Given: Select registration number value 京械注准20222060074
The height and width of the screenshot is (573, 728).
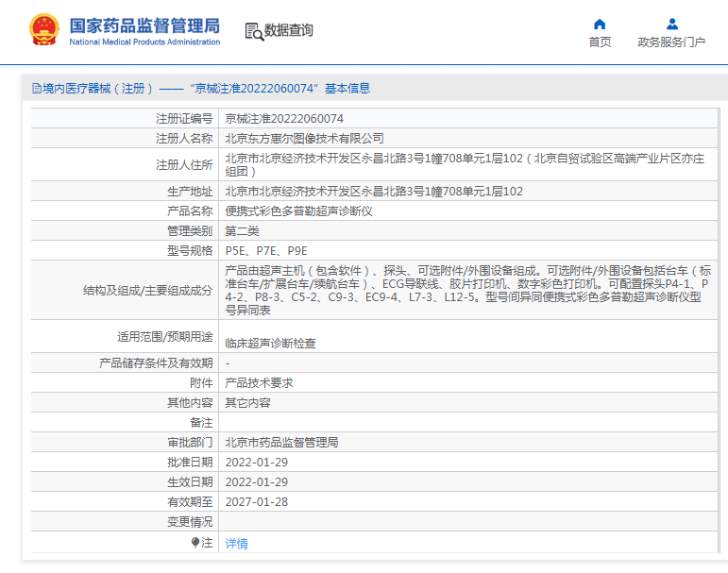Looking at the screenshot, I should pos(284,119).
